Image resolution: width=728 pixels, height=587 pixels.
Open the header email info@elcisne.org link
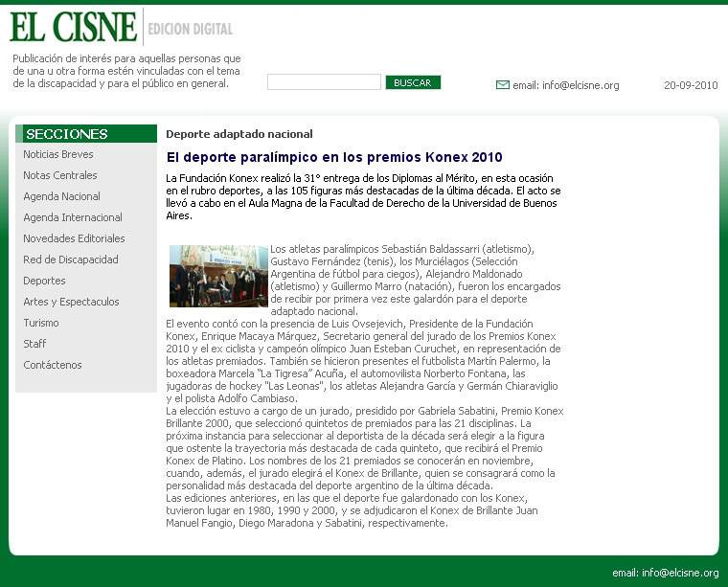click(x=565, y=85)
